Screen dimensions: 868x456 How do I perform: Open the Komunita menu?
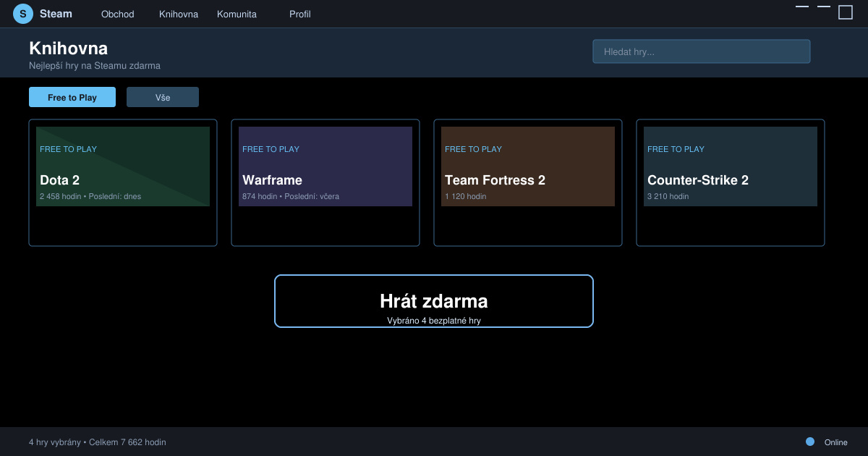[237, 14]
